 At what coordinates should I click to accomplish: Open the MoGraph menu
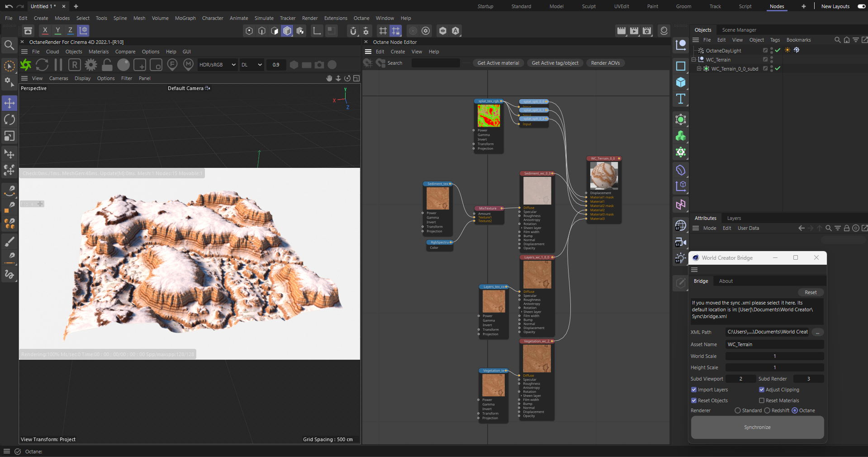[x=185, y=18]
